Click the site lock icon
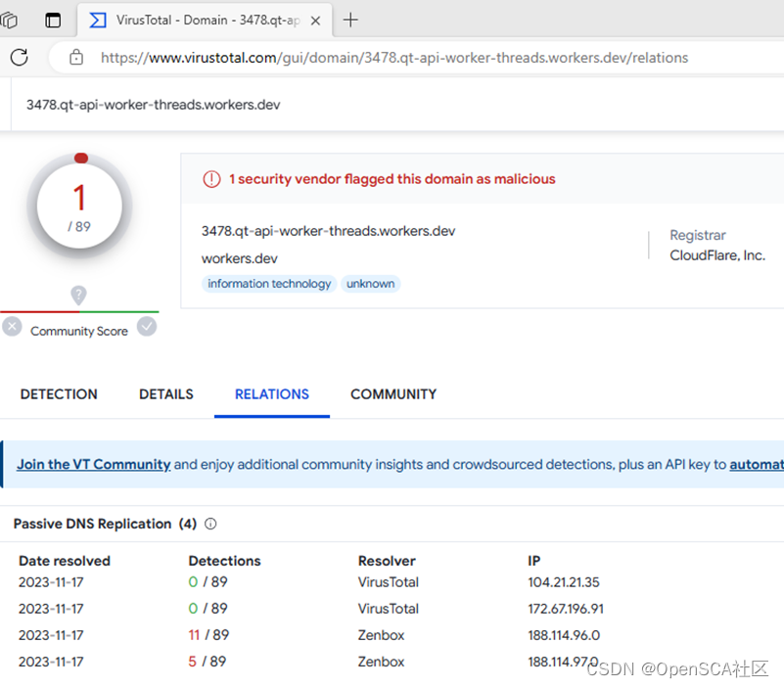The image size is (784, 688). (x=76, y=58)
